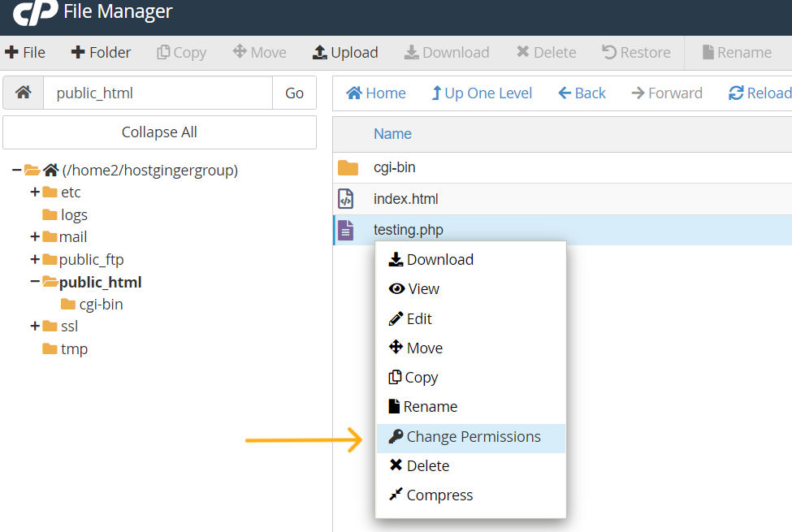
Task: Navigate Up One Level
Action: click(482, 93)
